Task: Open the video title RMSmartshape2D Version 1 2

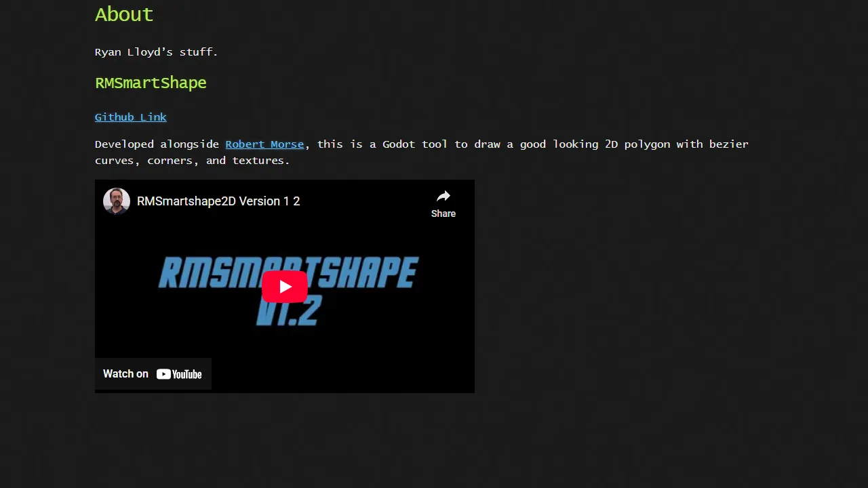Action: click(218, 201)
